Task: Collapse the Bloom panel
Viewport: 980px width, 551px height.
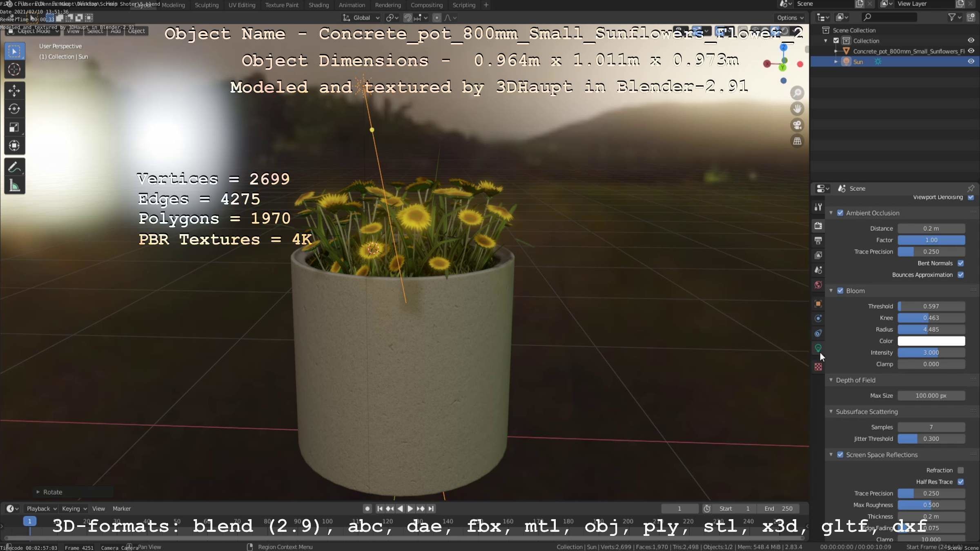Action: (831, 291)
